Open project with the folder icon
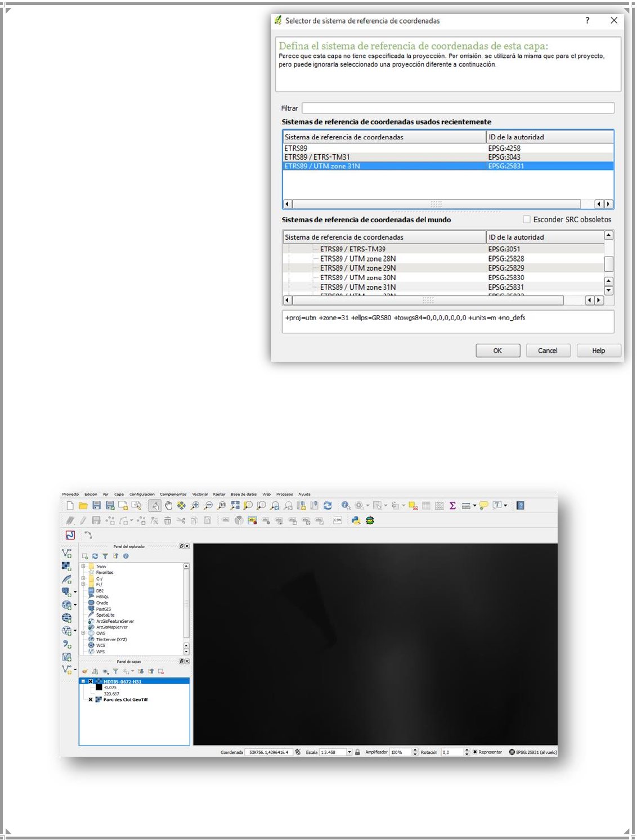The width and height of the screenshot is (637, 840). point(83,505)
